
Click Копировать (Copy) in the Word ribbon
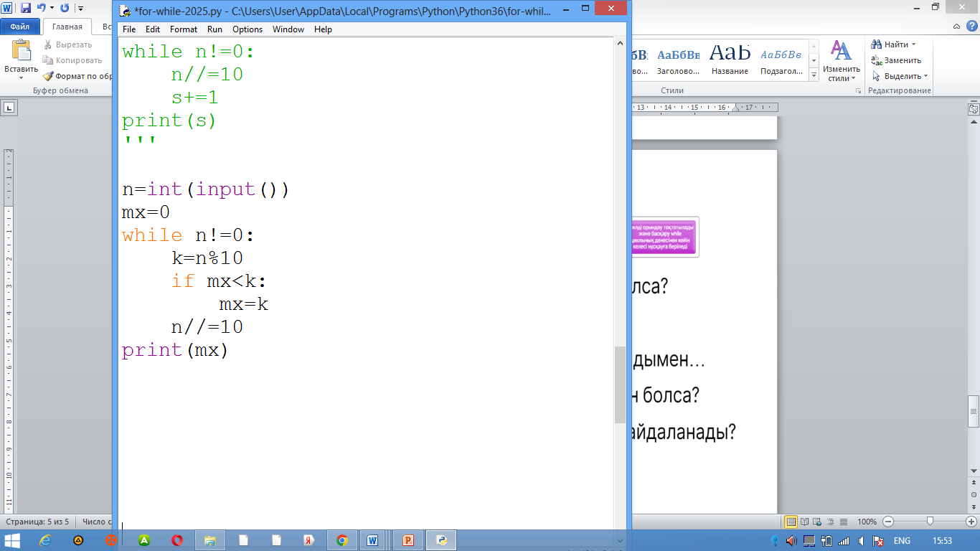tap(72, 60)
